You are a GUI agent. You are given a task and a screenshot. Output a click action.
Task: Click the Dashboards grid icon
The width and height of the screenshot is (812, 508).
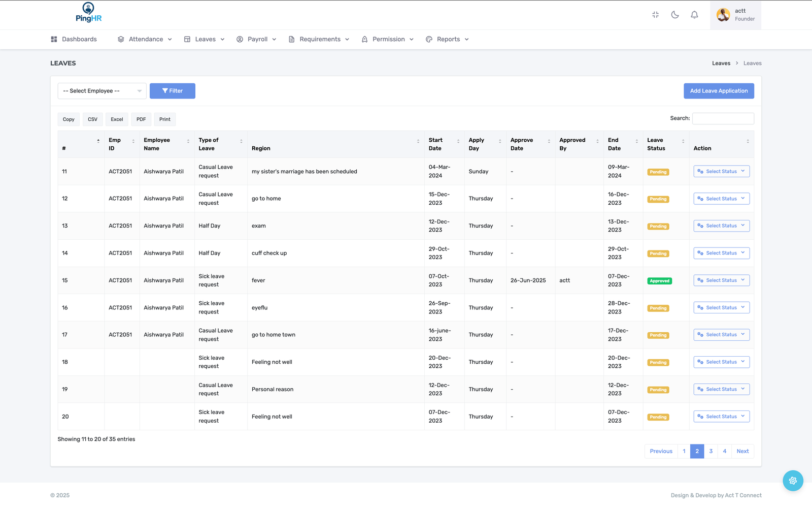pyautogui.click(x=54, y=39)
